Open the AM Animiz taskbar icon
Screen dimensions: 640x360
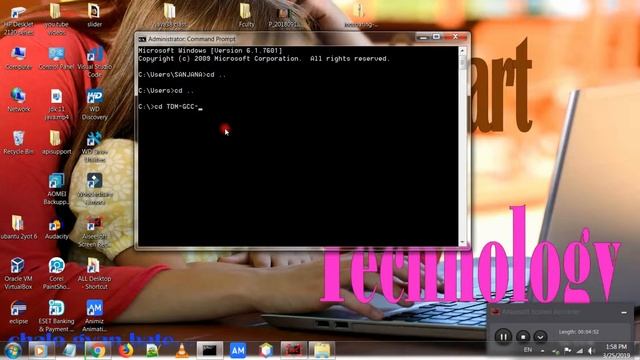tap(238, 350)
